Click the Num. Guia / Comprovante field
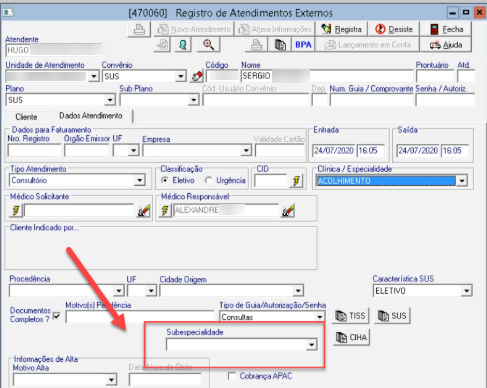This screenshot has height=388, width=487. pyautogui.click(x=371, y=100)
